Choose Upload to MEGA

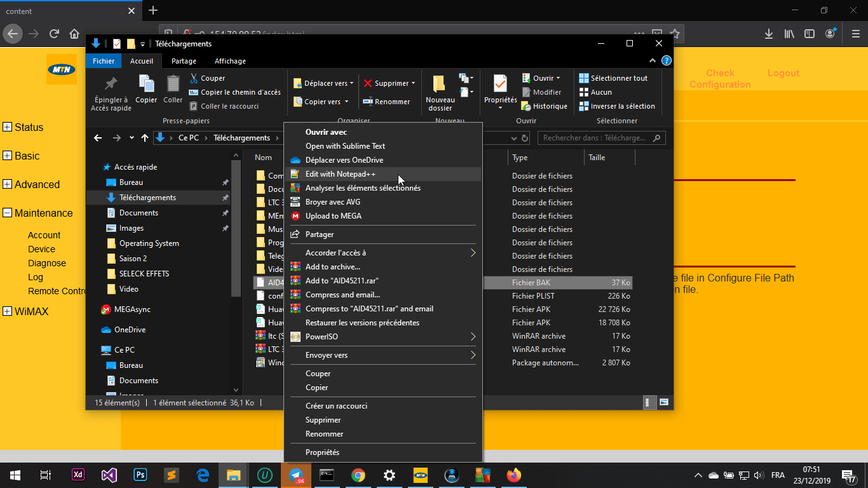(383, 216)
